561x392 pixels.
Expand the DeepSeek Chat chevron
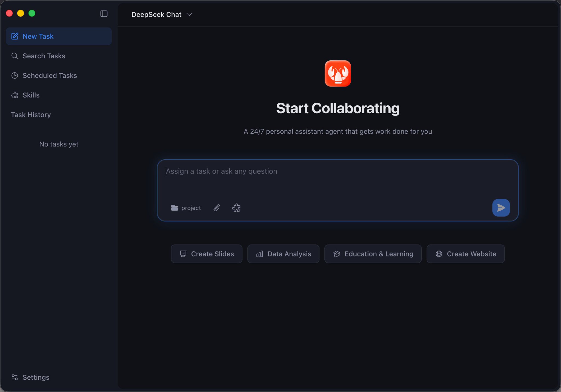pyautogui.click(x=189, y=15)
